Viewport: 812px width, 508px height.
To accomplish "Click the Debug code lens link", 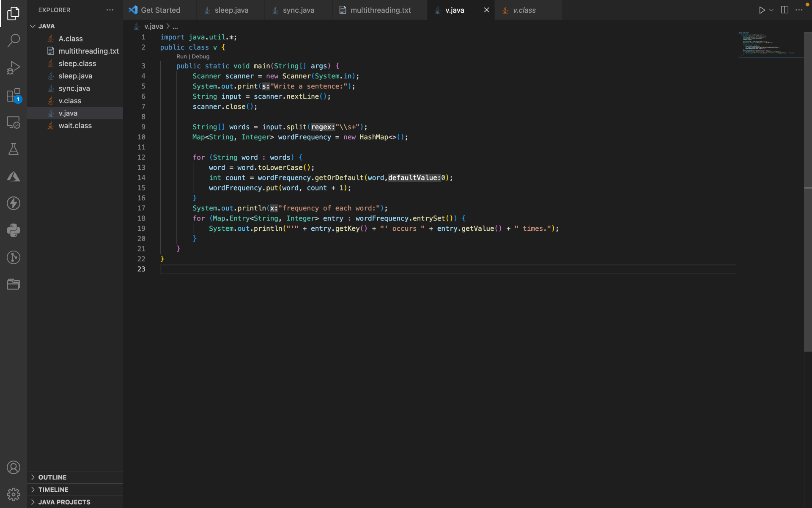I will [x=200, y=56].
